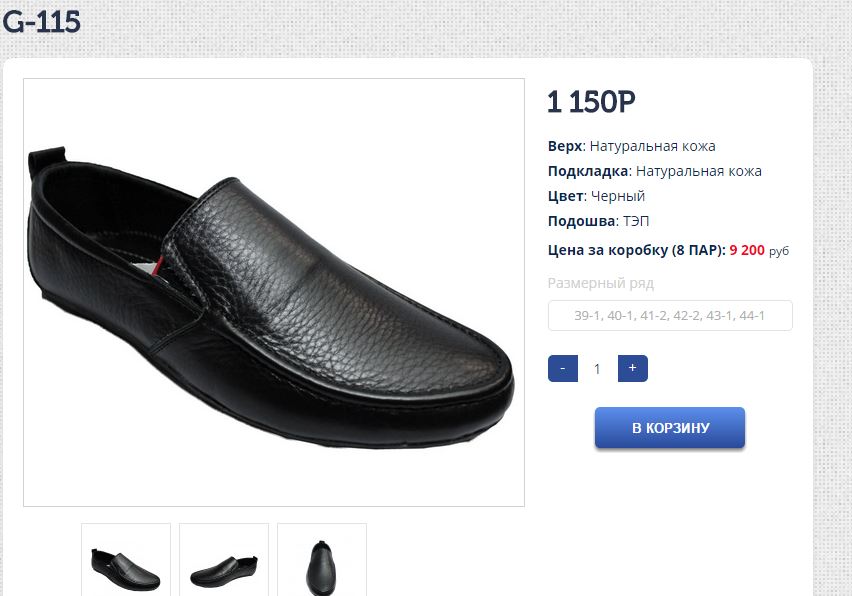
Task: Click the G-115 product title
Action: pos(41,21)
